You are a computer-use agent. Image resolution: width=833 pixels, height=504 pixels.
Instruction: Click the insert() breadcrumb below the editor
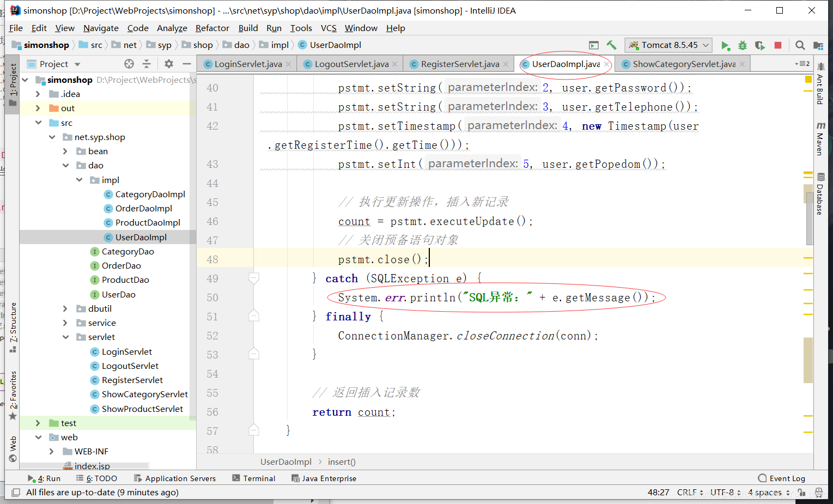(342, 462)
